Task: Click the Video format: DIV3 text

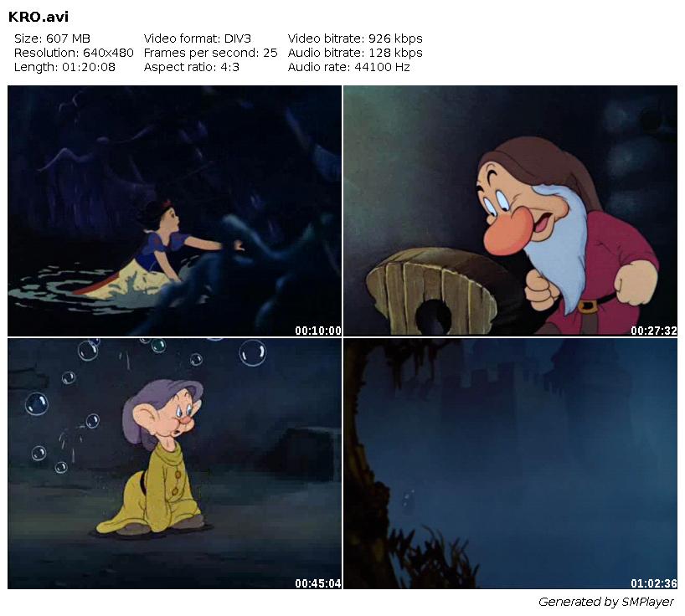Action: pos(198,38)
